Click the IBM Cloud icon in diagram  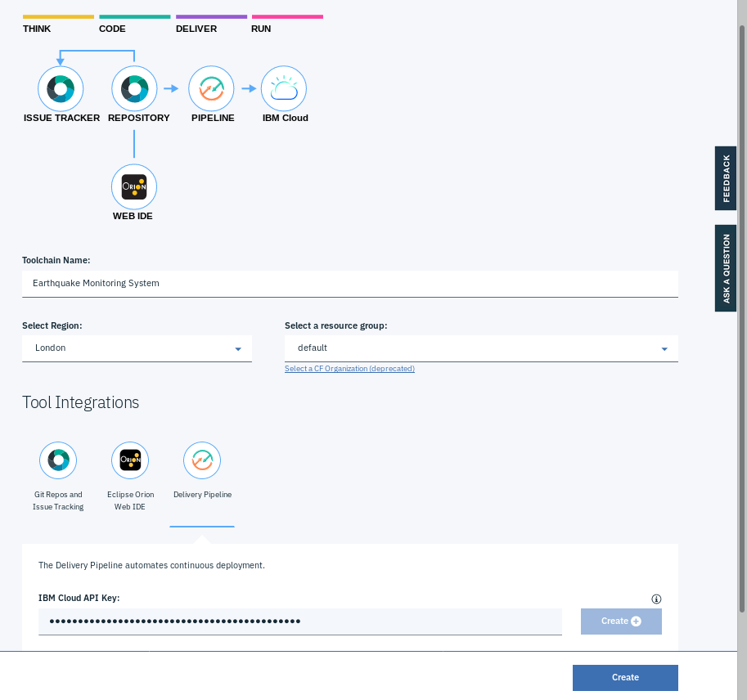pos(283,88)
